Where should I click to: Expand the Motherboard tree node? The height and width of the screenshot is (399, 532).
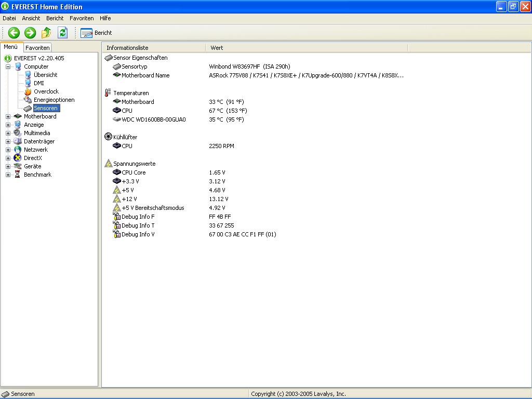(8, 116)
